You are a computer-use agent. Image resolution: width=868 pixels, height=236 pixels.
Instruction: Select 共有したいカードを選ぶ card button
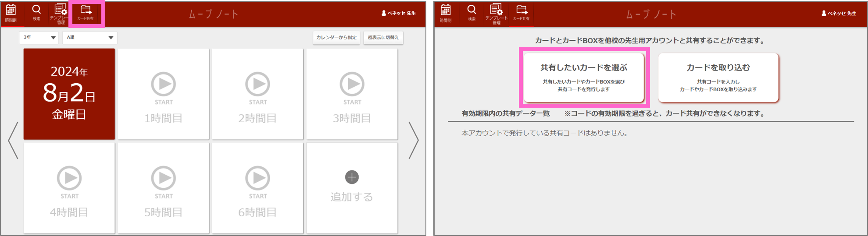click(x=584, y=77)
